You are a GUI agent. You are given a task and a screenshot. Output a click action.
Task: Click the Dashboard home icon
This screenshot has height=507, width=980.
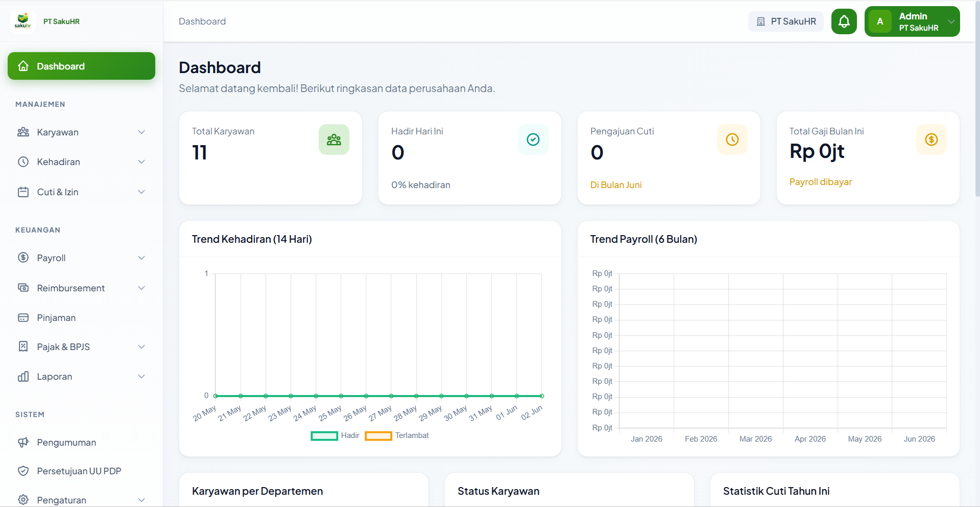(23, 66)
